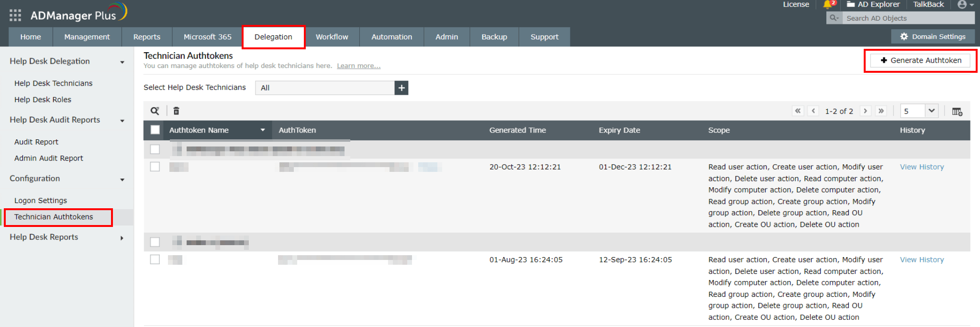Open the Backup tab
980x327 pixels.
[x=494, y=37]
